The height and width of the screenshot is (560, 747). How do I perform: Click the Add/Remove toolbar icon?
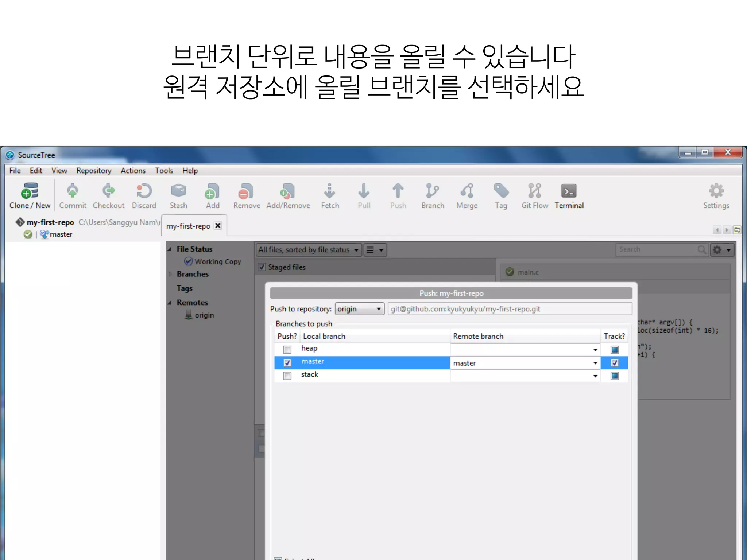pyautogui.click(x=288, y=191)
